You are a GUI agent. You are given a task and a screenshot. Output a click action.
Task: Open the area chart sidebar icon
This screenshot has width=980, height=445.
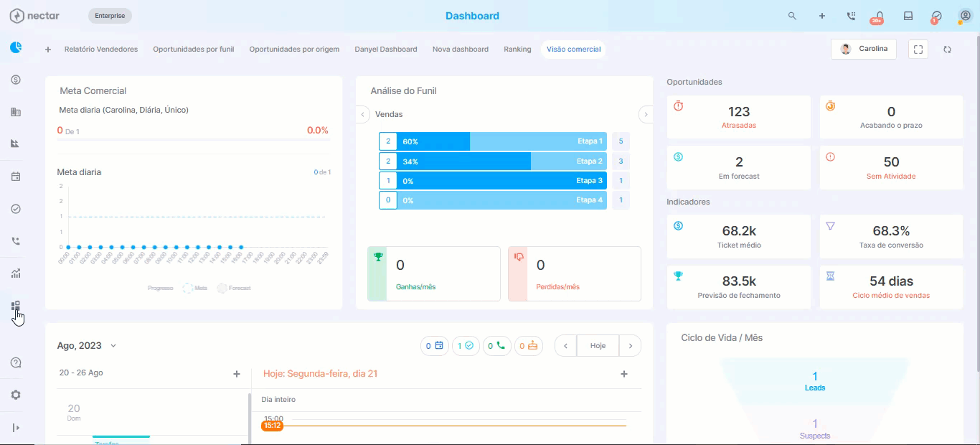(x=16, y=144)
